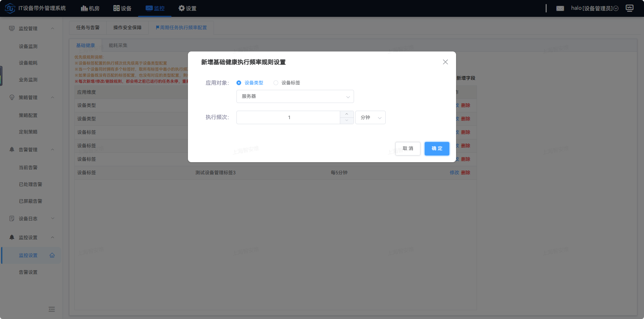Select the 设备类型 radio button
The height and width of the screenshot is (319, 644).
(239, 83)
